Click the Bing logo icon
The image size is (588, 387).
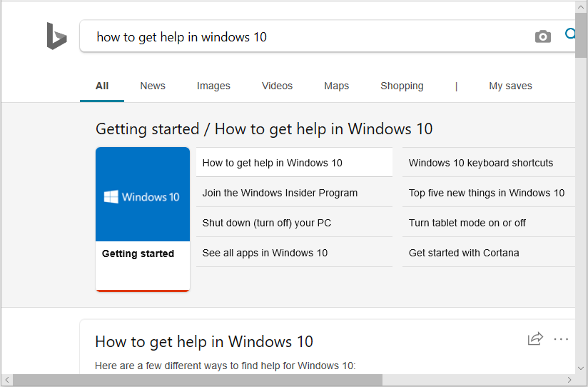[56, 36]
